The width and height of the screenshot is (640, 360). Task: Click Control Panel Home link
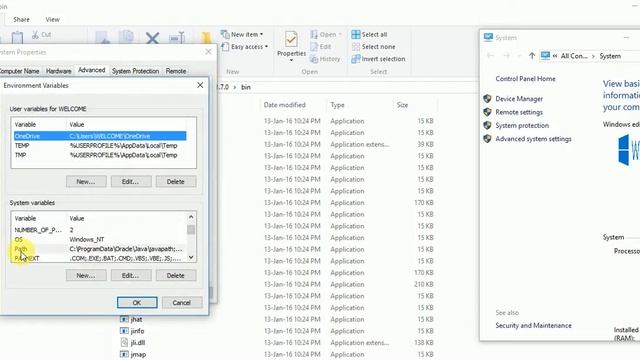pyautogui.click(x=525, y=79)
